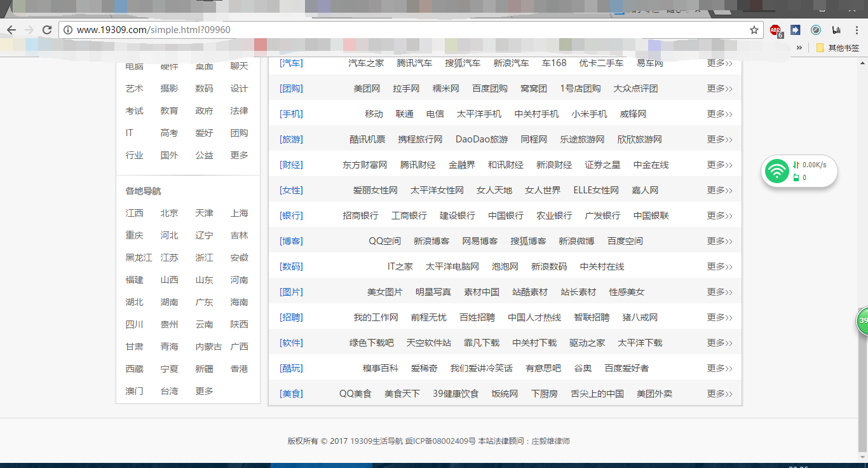Image resolution: width=868 pixels, height=468 pixels.
Task: Select 北京 in regional navigation
Action: [170, 213]
